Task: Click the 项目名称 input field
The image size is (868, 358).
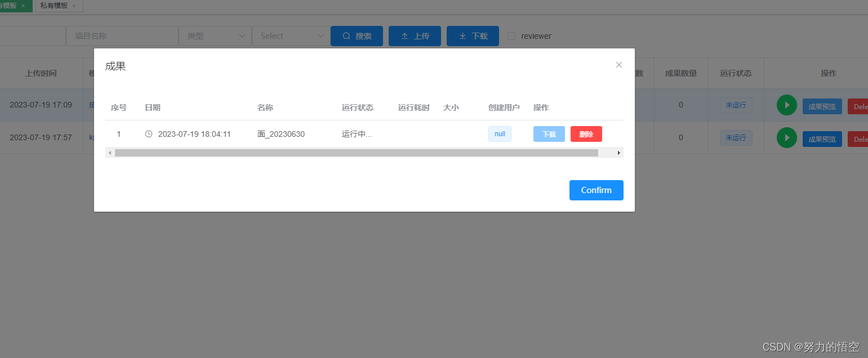Action: (x=122, y=36)
